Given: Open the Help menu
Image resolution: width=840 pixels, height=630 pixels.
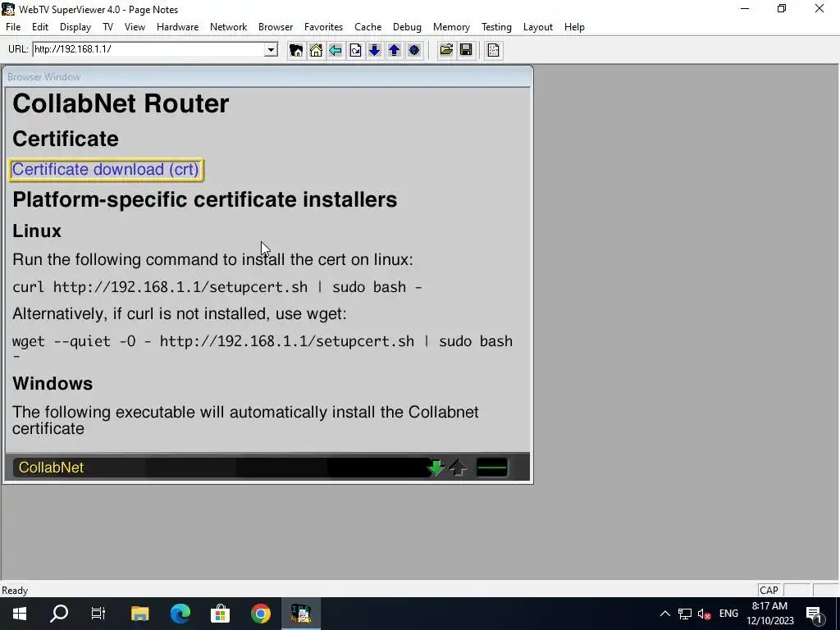Looking at the screenshot, I should pyautogui.click(x=574, y=27).
